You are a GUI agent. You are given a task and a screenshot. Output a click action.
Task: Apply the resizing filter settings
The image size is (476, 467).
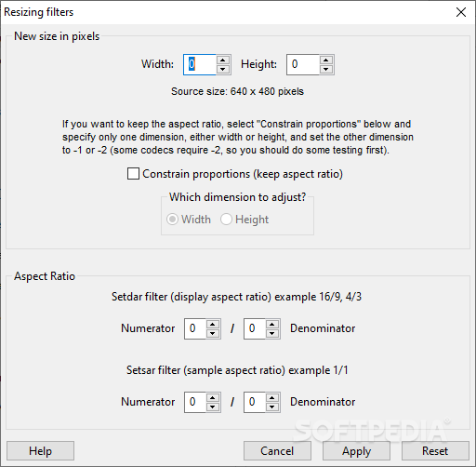click(356, 451)
